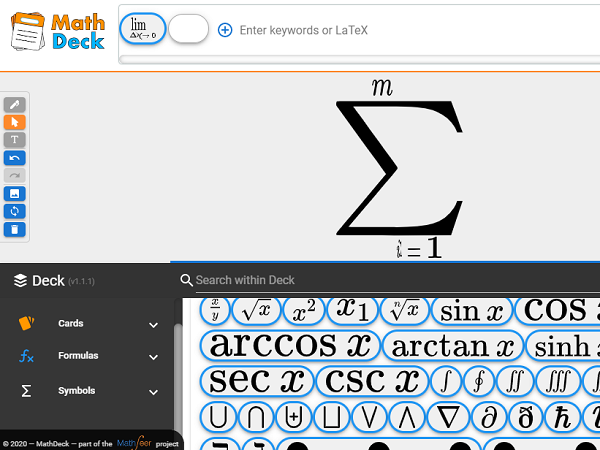Insert the x squared chip
The height and width of the screenshot is (450, 600).
[x=304, y=311]
